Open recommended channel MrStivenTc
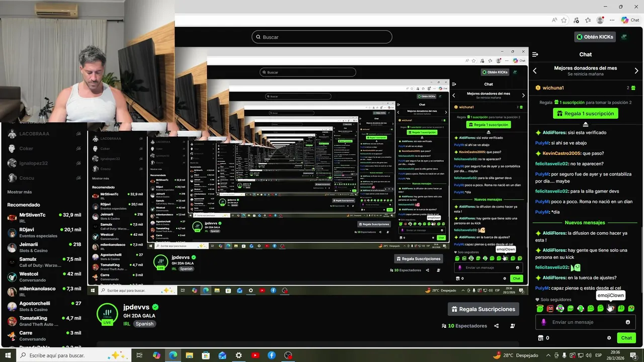This screenshot has height=362, width=644. click(x=44, y=218)
